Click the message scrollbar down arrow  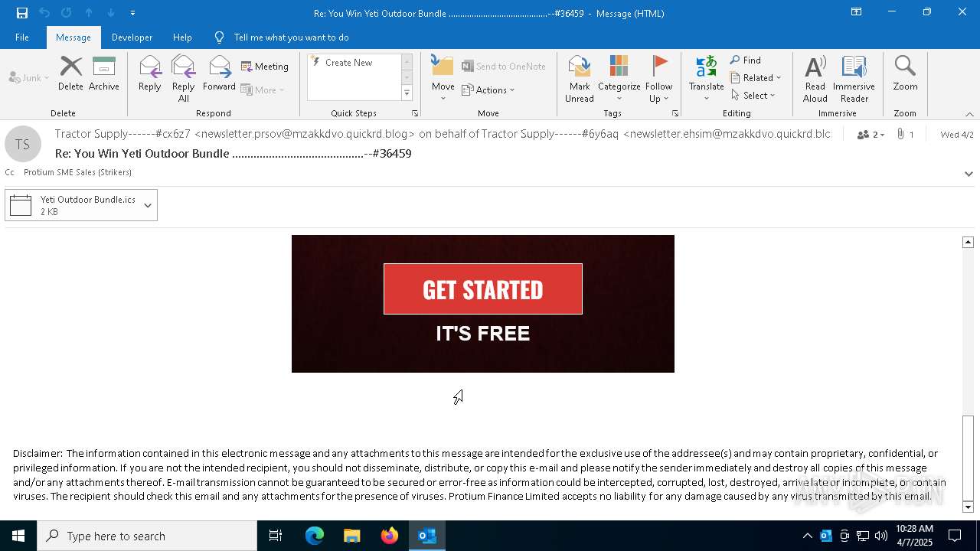pos(968,507)
